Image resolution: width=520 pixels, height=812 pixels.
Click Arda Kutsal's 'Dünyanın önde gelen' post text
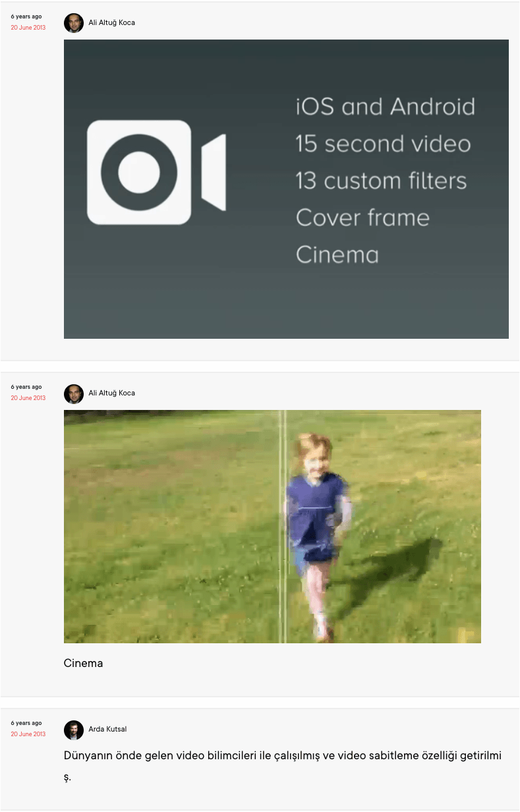[282, 756]
